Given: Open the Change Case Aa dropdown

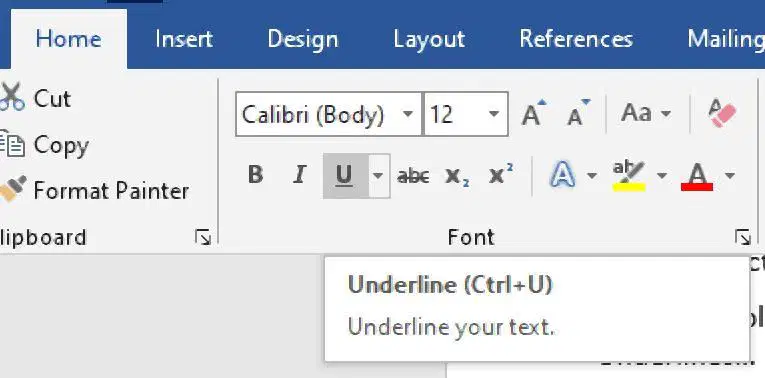Looking at the screenshot, I should (646, 113).
